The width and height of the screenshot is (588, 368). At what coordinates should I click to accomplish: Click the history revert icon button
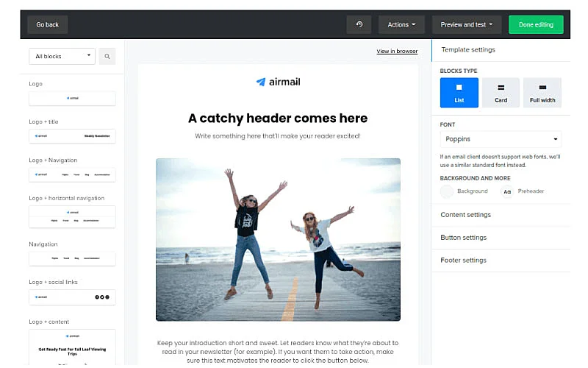click(359, 24)
